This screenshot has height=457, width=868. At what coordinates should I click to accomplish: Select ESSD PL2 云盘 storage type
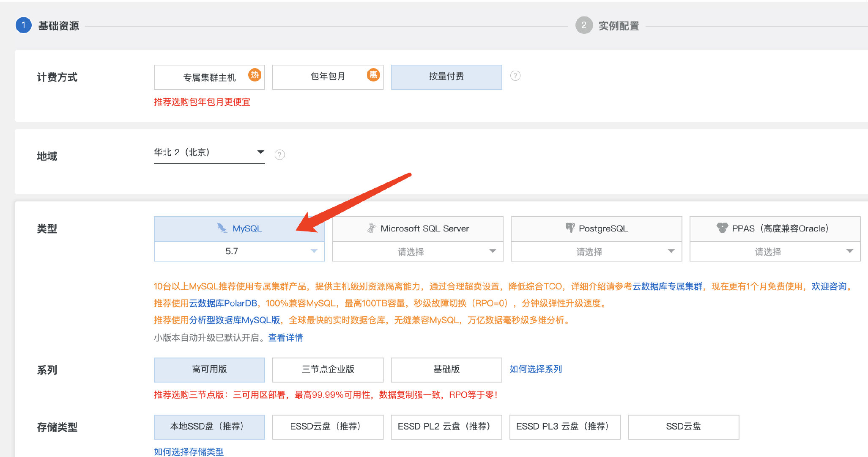pyautogui.click(x=446, y=427)
